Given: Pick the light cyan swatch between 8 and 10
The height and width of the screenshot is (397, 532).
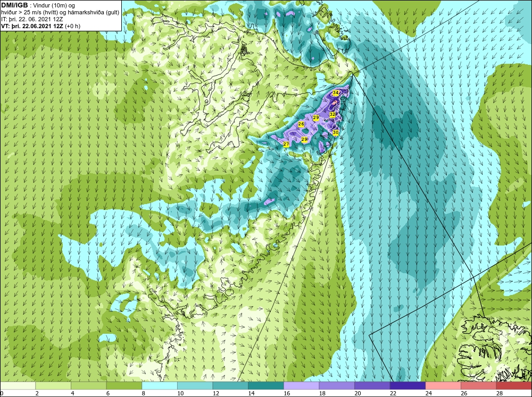Looking at the screenshot, I should 160,385.
